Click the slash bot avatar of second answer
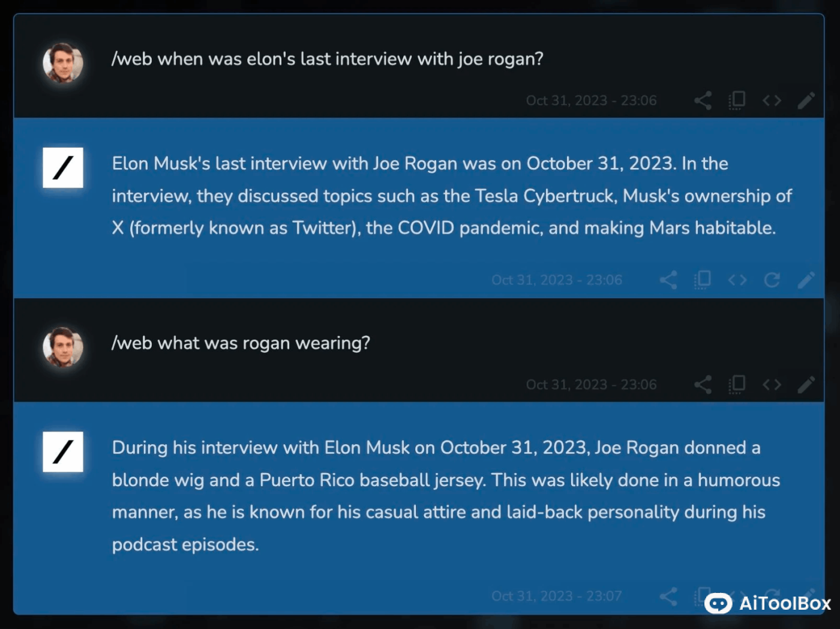Image resolution: width=840 pixels, height=629 pixels. (63, 451)
